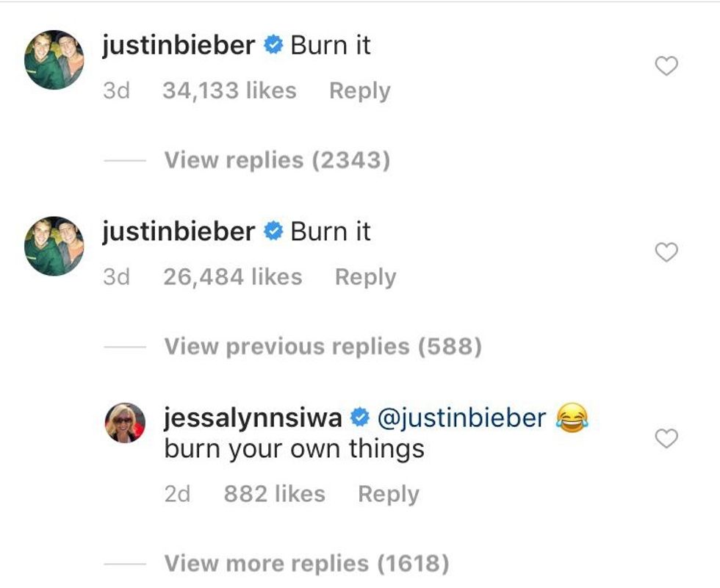Screen dimensions: 720x588
Task: Show the 882 likes list
Action: [x=274, y=494]
